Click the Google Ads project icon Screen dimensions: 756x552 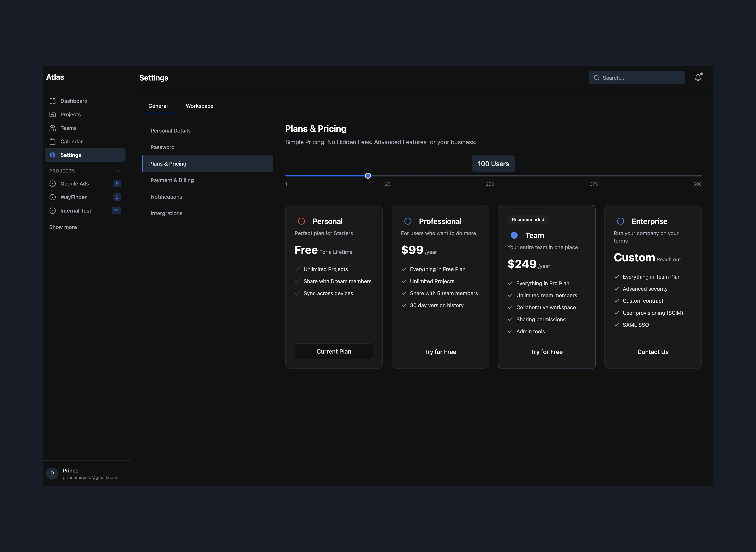pyautogui.click(x=52, y=184)
